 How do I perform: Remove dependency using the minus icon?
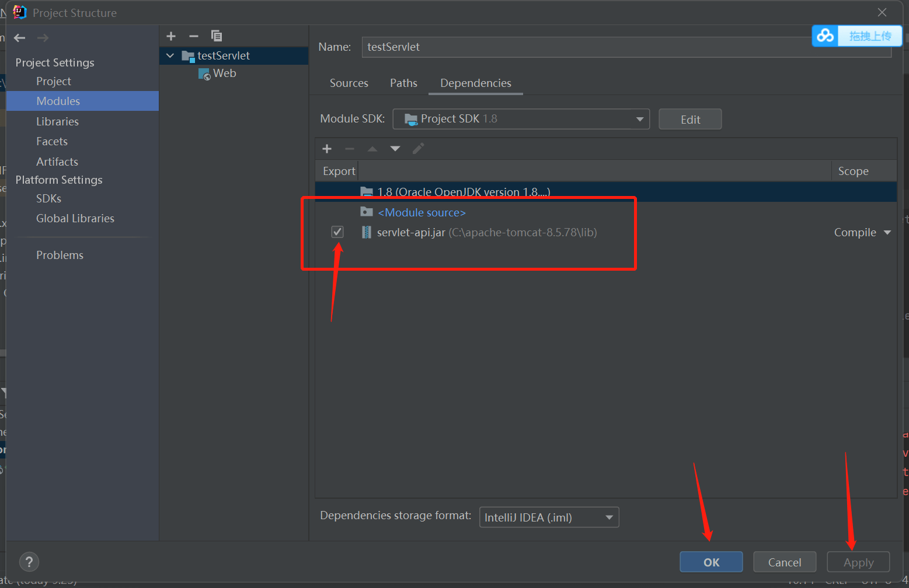coord(350,149)
